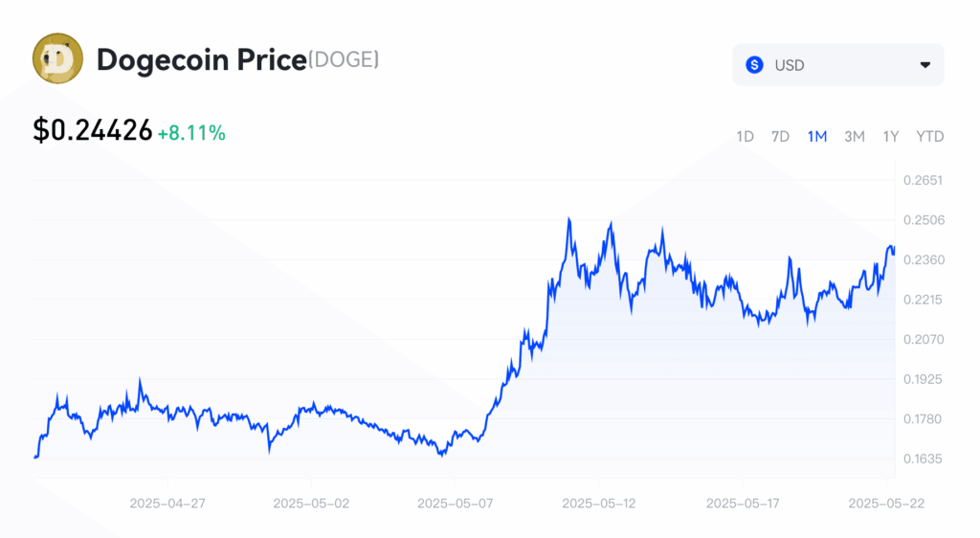Switch chart range to 1D
This screenshot has width=980, height=538.
(x=745, y=136)
